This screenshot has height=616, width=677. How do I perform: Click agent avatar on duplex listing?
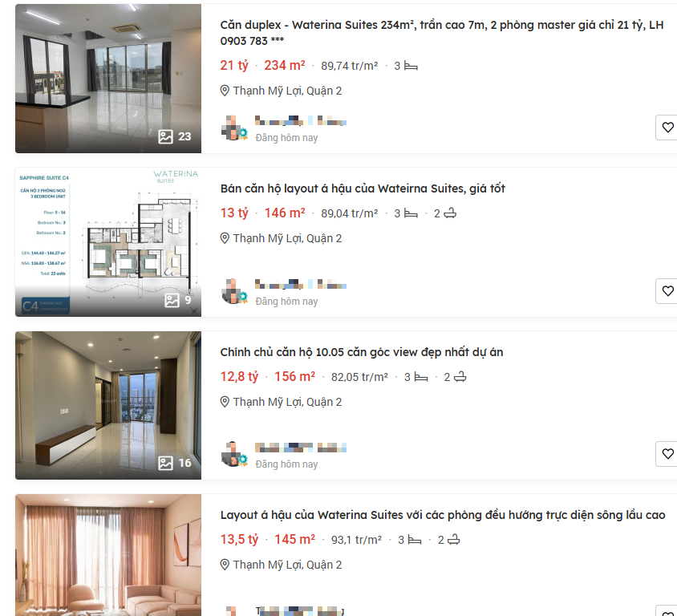click(233, 128)
